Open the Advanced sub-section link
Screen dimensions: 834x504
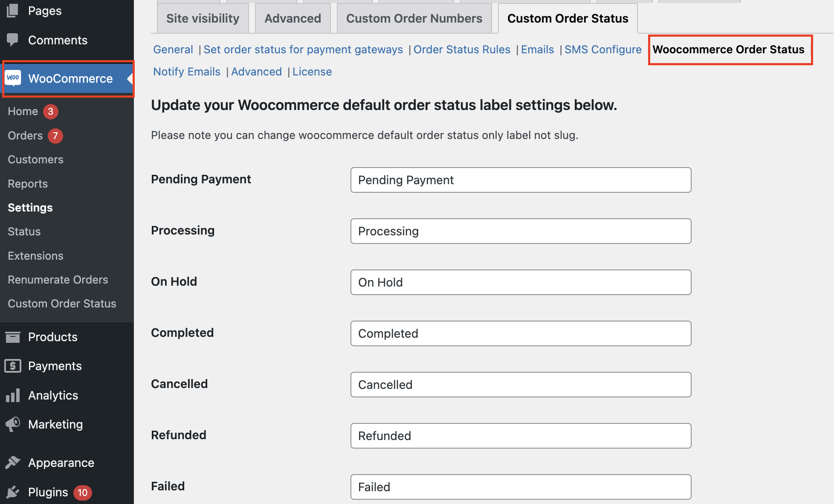coord(256,72)
